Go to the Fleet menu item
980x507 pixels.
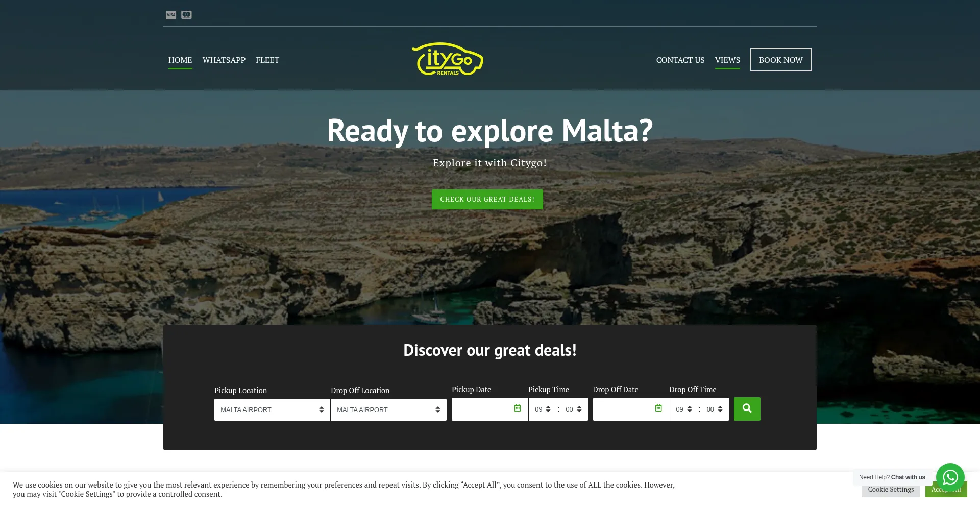(267, 60)
